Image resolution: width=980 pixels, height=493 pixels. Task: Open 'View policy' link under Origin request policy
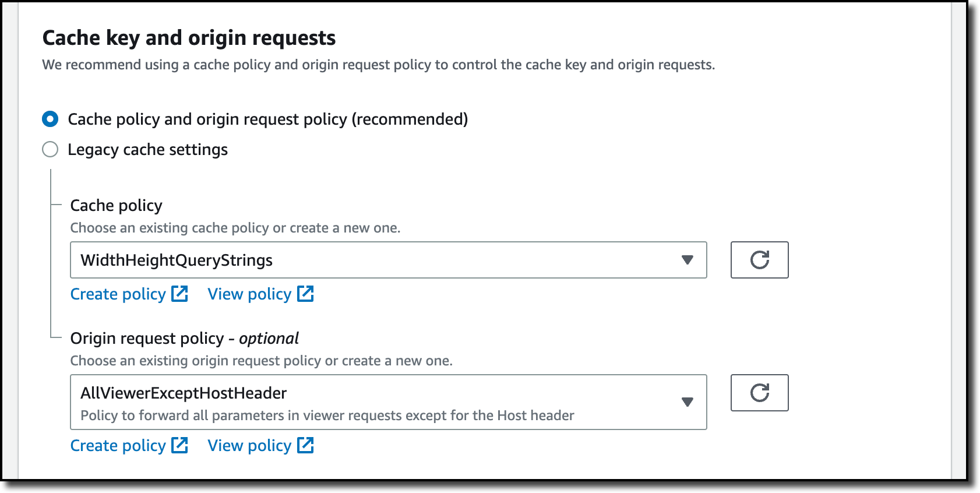click(249, 446)
